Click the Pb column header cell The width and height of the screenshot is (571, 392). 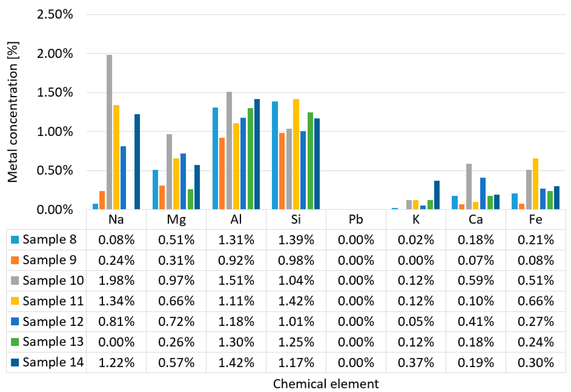coord(356,219)
